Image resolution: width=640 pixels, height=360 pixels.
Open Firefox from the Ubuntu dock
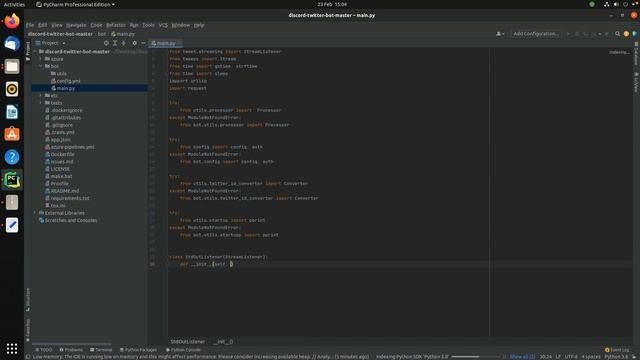coord(12,21)
